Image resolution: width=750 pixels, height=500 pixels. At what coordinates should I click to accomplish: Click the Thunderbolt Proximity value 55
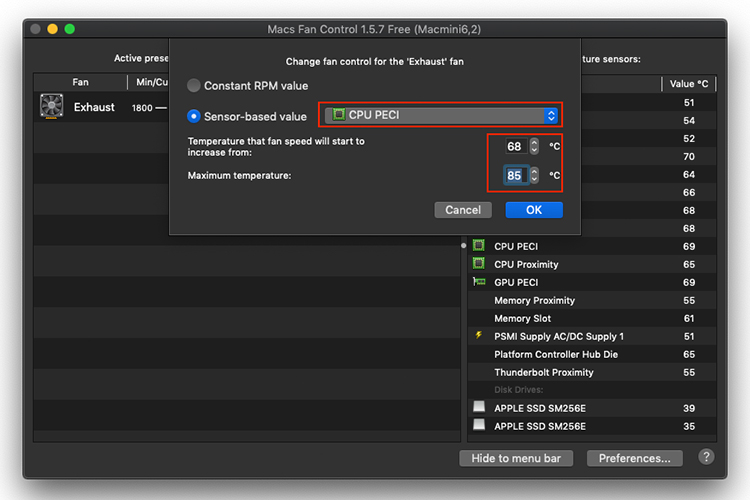coord(689,372)
